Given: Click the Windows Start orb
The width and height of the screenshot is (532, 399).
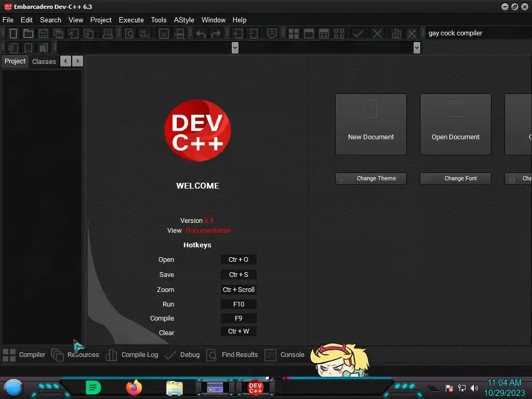Looking at the screenshot, I should 14,388.
